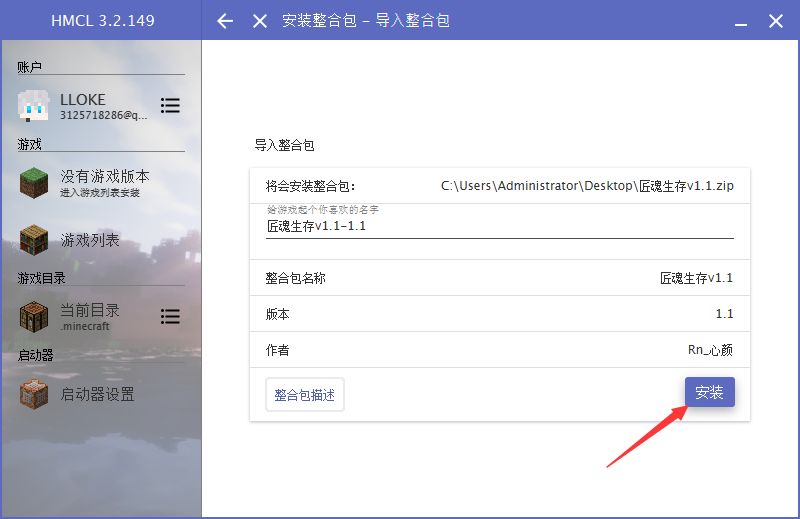Open 启动器设置 command block icon
The image size is (800, 519).
[x=34, y=394]
